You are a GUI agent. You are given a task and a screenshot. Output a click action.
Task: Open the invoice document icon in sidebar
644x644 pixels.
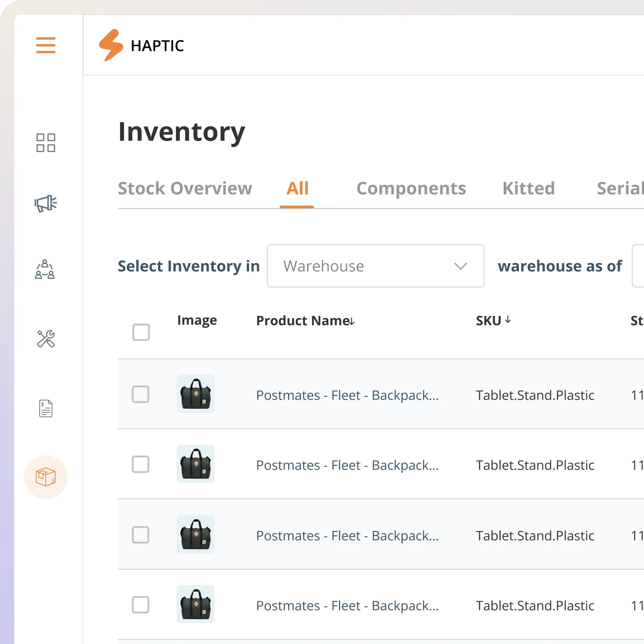[46, 408]
